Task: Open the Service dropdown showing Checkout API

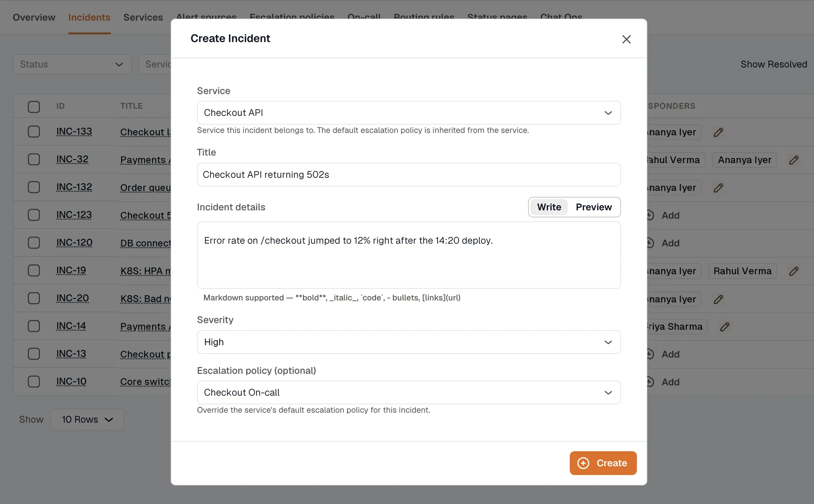Action: point(409,113)
